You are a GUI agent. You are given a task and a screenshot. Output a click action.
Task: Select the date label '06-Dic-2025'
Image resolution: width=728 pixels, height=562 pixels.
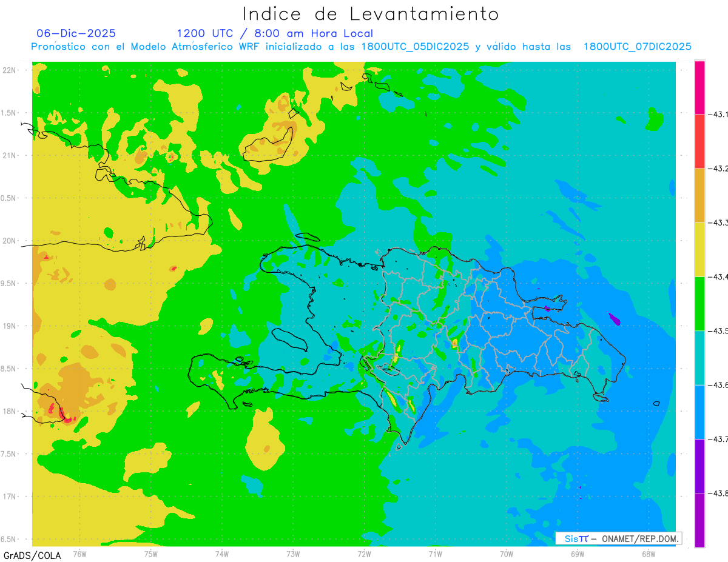(76, 33)
